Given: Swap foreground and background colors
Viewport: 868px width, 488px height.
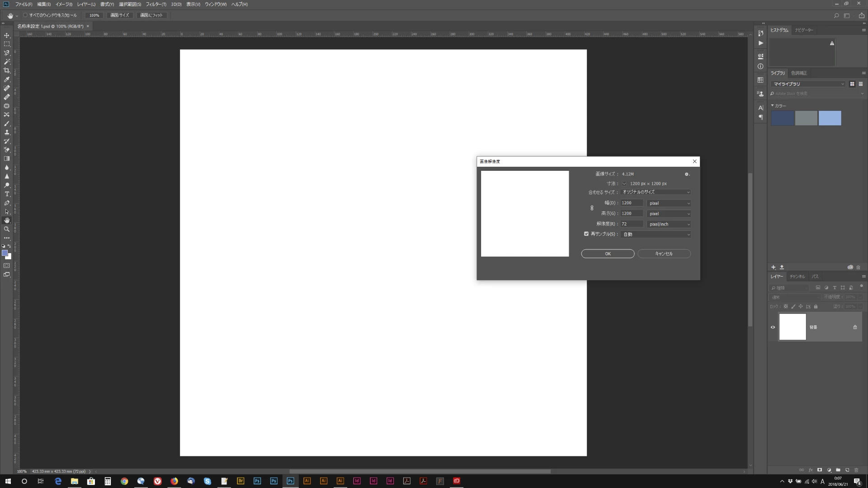Looking at the screenshot, I should [9, 246].
